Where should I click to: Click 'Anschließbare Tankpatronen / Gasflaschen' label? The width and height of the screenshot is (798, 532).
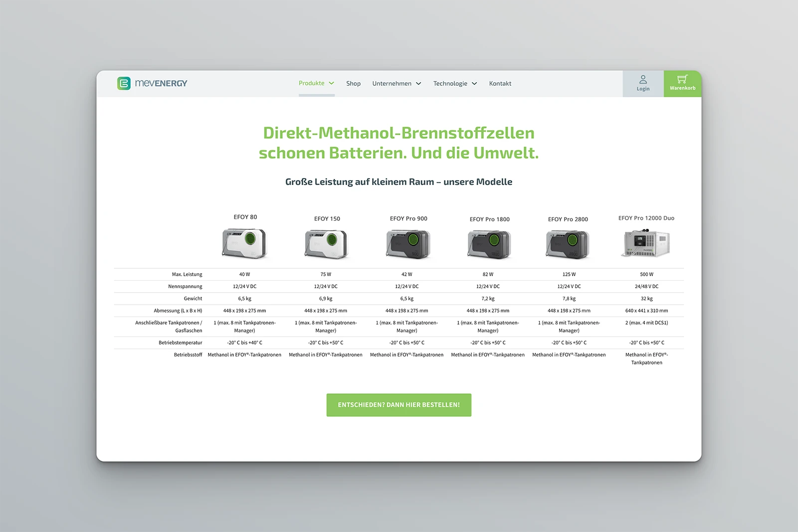169,327
